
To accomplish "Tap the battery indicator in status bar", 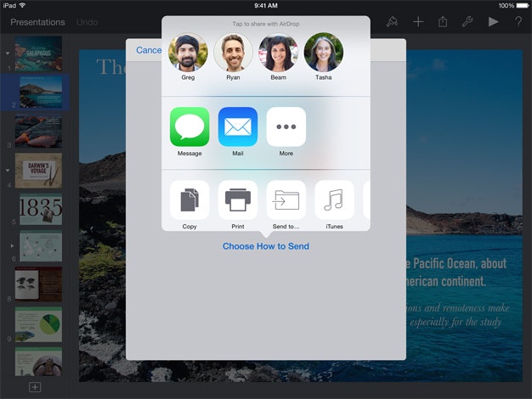I will click(x=523, y=5).
